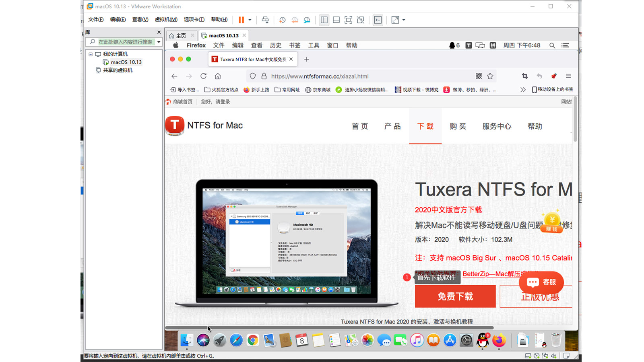The width and height of the screenshot is (644, 362).
Task: Open the dropdown arrow beside pause button
Action: [x=250, y=20]
